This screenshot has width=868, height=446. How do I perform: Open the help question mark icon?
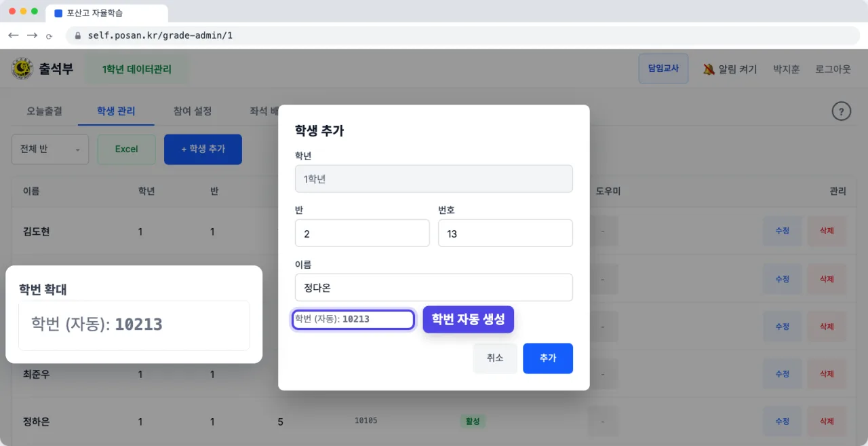pos(841,111)
